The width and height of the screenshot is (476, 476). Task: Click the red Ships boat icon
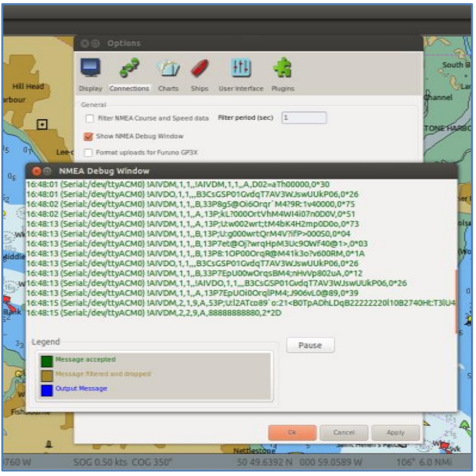[199, 70]
